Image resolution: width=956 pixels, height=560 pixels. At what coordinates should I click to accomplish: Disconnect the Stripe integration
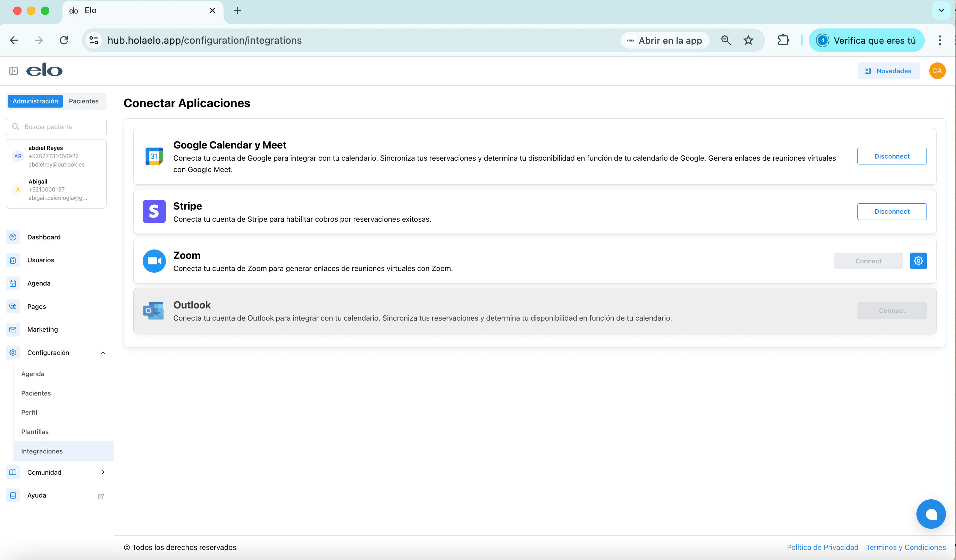pyautogui.click(x=891, y=212)
